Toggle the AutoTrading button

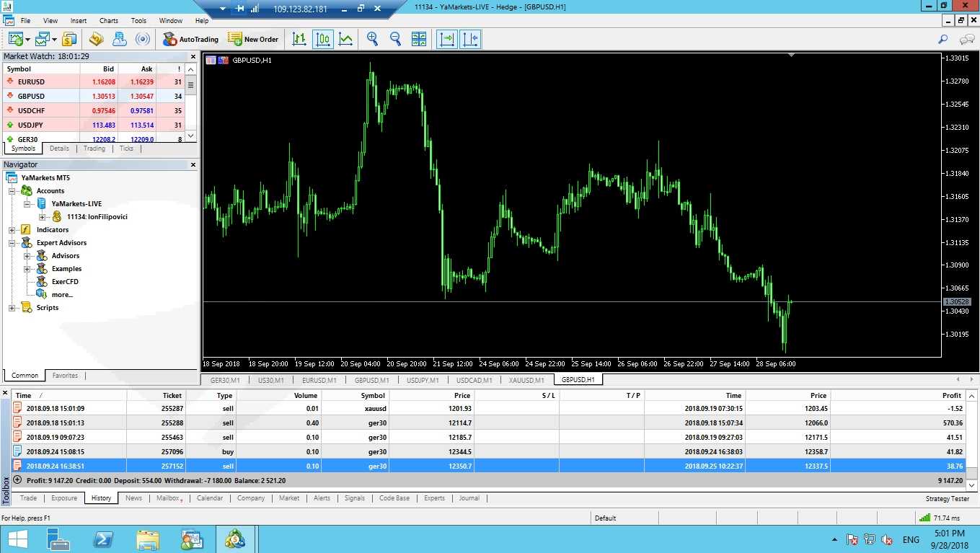190,39
